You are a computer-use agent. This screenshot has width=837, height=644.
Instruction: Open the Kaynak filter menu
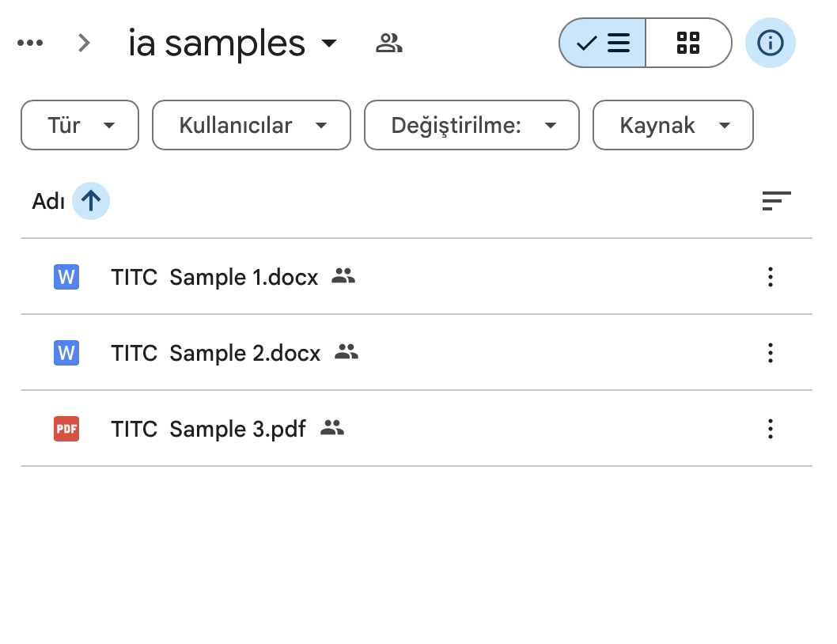pos(672,125)
